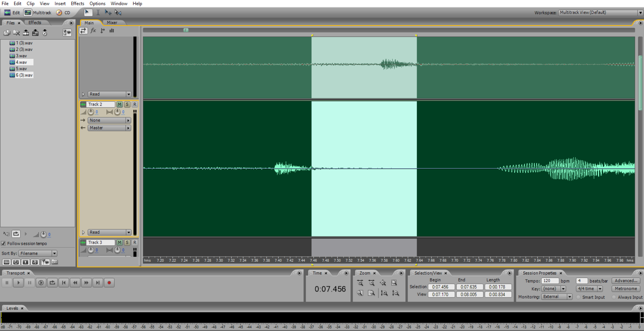Switch to the Mixer tab

tap(112, 23)
